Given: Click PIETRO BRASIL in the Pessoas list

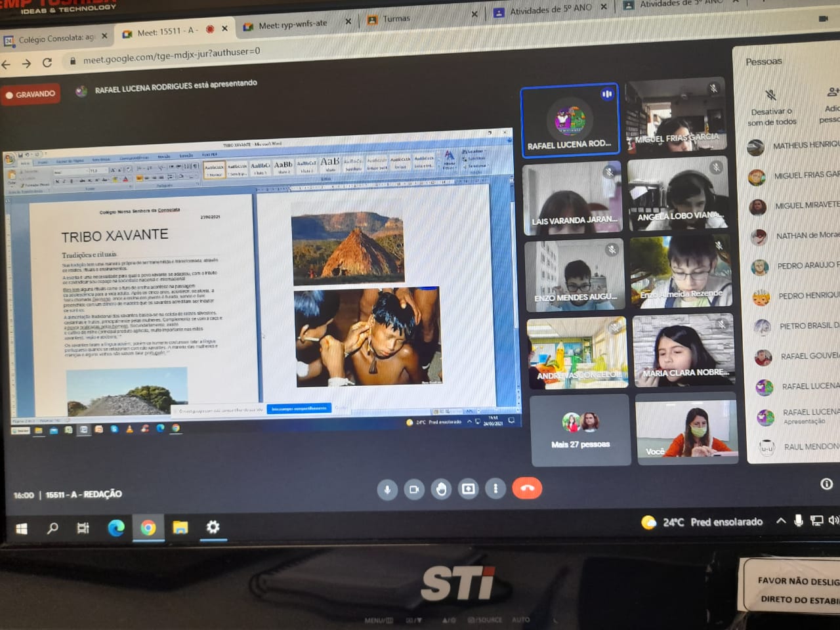Looking at the screenshot, I should (797, 326).
